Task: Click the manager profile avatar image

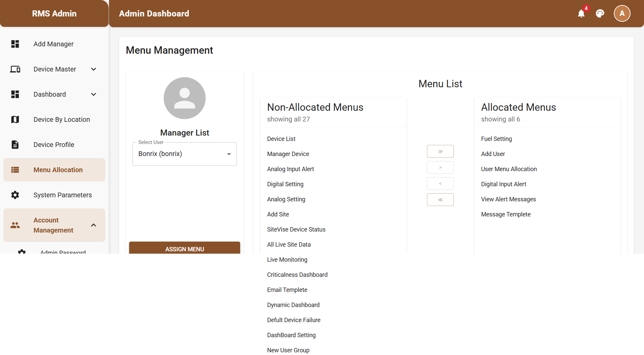Action: pos(184,98)
